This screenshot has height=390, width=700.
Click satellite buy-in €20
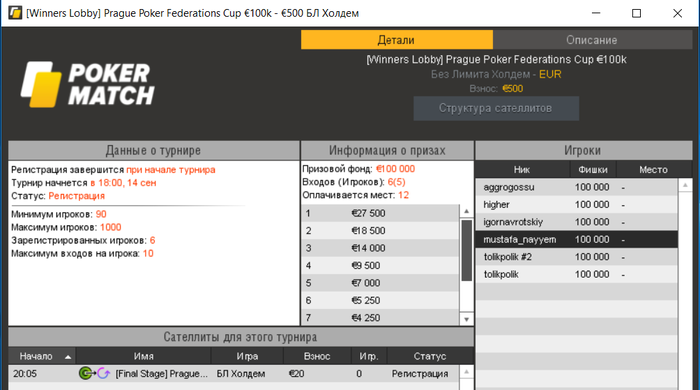click(x=296, y=373)
